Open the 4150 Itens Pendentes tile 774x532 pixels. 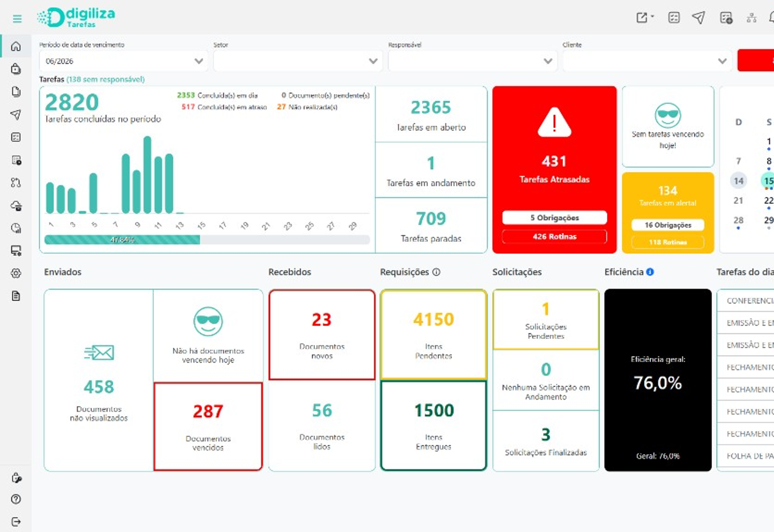point(433,335)
